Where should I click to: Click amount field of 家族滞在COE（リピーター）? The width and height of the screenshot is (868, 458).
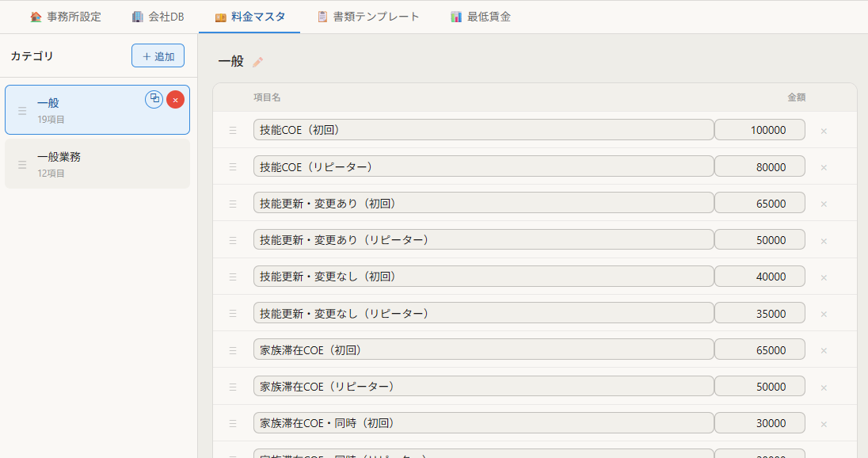coord(759,386)
